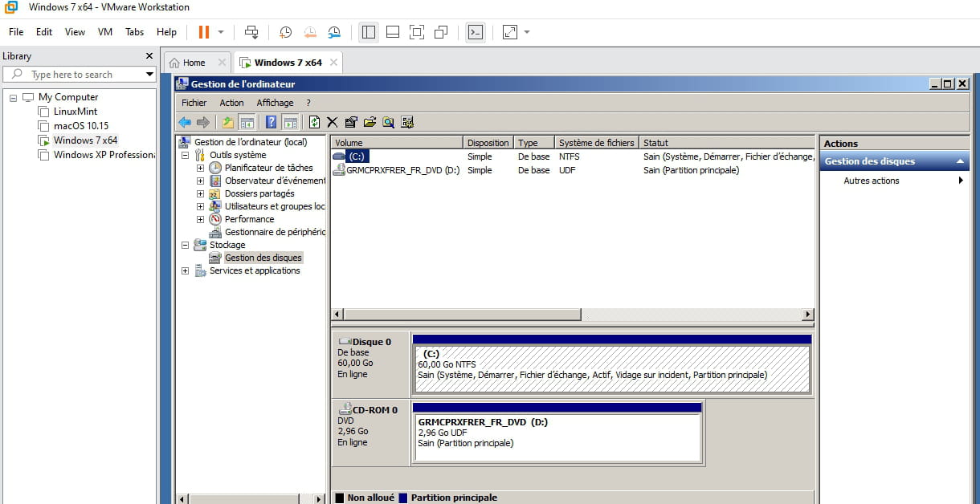Click the magnifier search toolbar icon
The image size is (980, 504).
[388, 122]
